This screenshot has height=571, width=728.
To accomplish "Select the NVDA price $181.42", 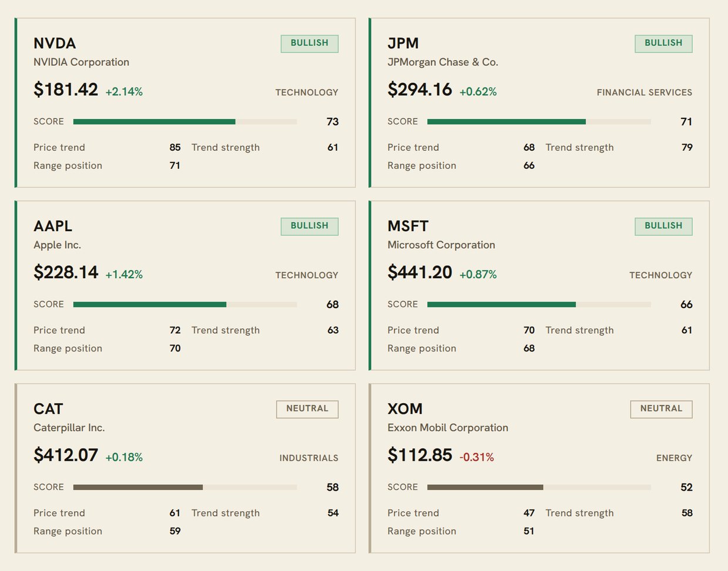I will click(x=66, y=90).
